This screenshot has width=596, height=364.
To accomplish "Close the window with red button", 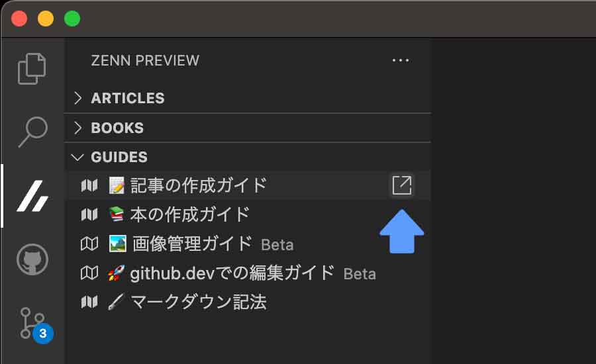I will (19, 19).
